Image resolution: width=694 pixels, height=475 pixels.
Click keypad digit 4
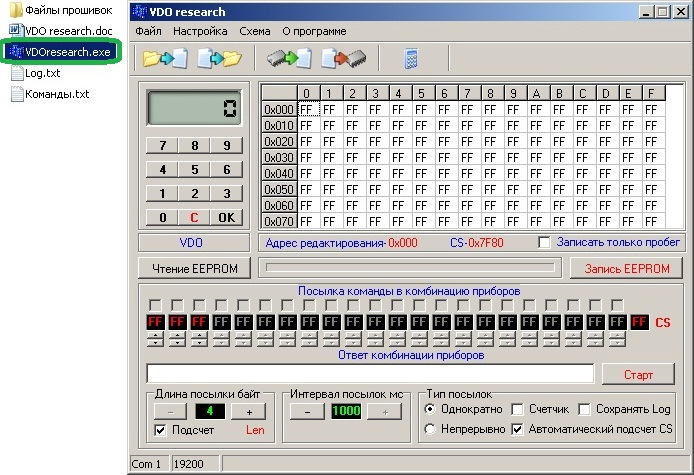(x=162, y=169)
